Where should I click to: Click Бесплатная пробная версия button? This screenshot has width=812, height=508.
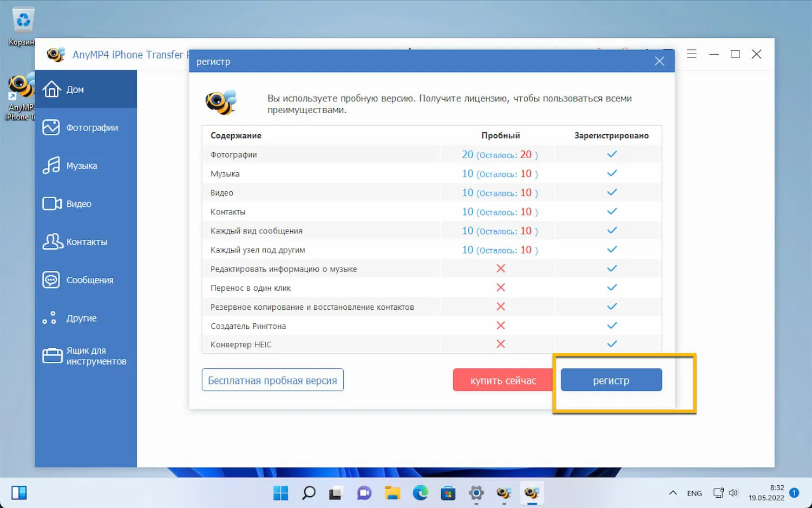coord(272,380)
